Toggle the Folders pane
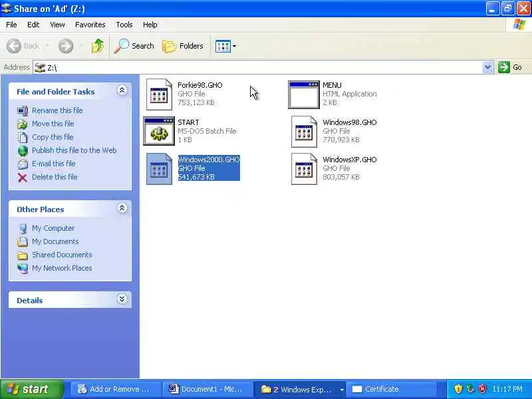The width and height of the screenshot is (532, 399). point(182,46)
